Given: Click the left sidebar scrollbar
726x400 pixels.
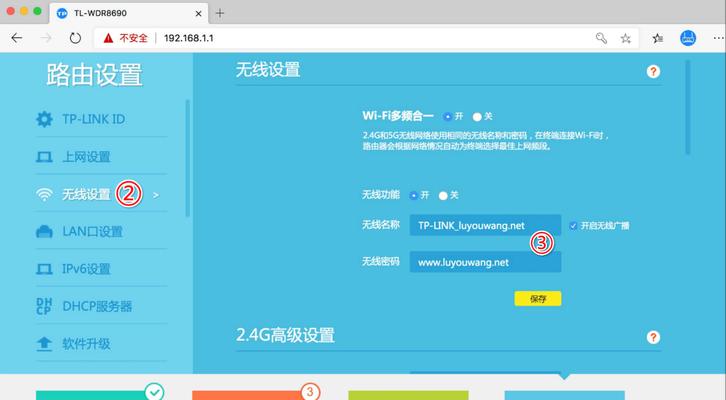Looking at the screenshot, I should coord(188,158).
